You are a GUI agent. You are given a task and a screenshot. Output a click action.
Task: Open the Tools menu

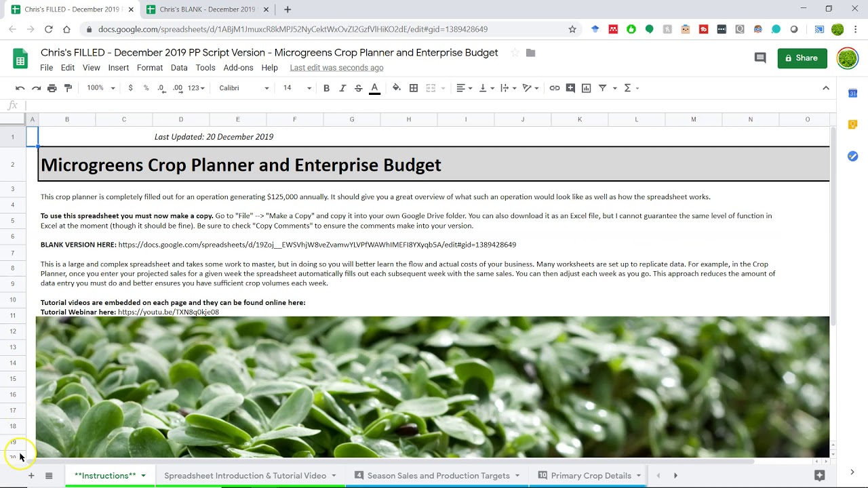coord(205,68)
